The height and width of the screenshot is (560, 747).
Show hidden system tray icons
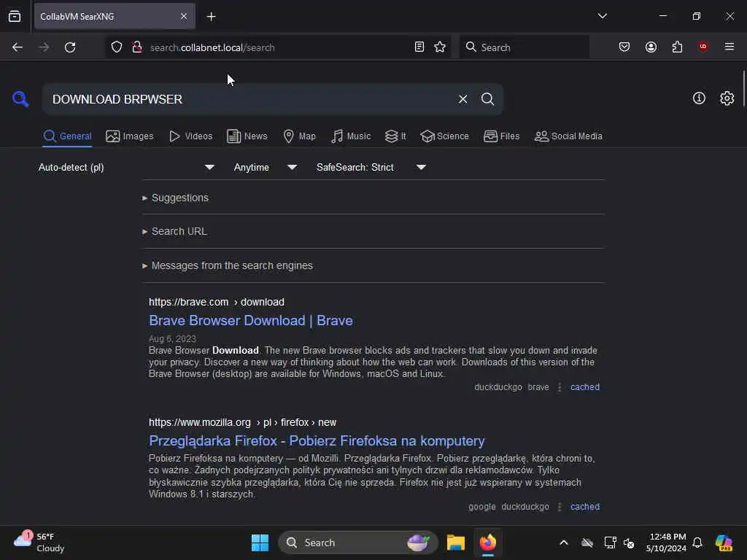[x=564, y=542]
